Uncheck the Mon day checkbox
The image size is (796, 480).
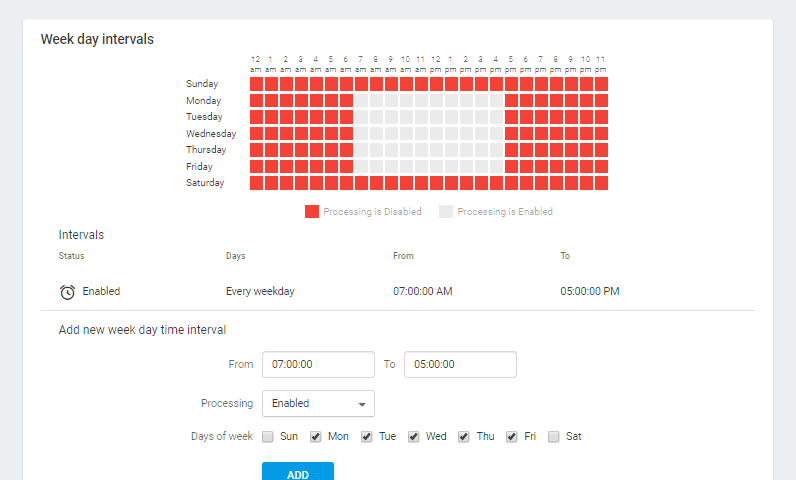(x=316, y=437)
